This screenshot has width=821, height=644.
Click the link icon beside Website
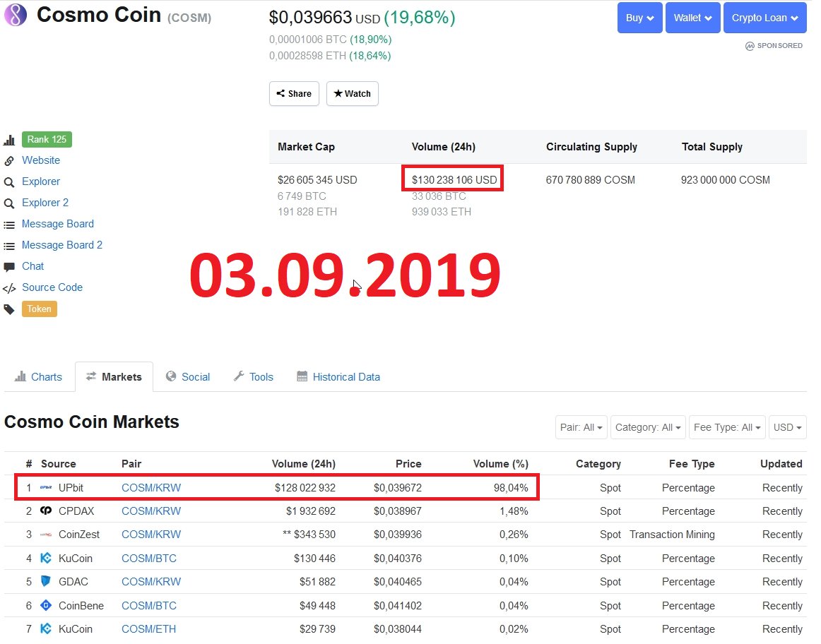click(9, 161)
